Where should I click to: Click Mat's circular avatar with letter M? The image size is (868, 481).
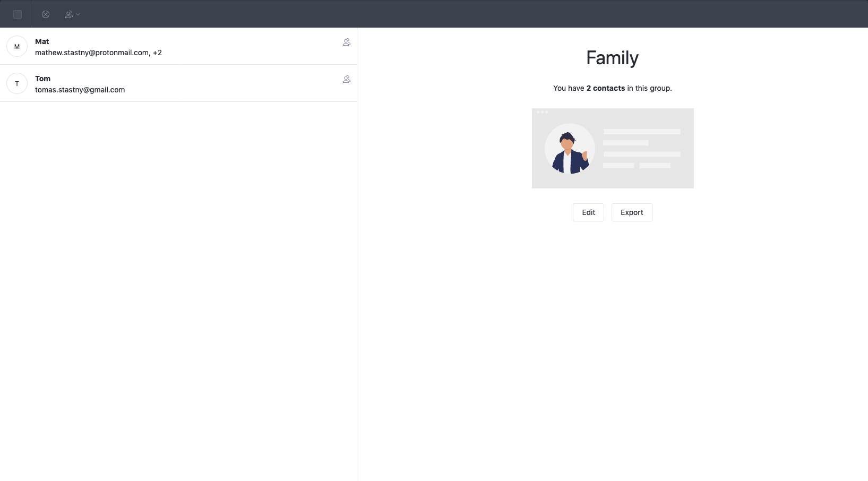[17, 46]
